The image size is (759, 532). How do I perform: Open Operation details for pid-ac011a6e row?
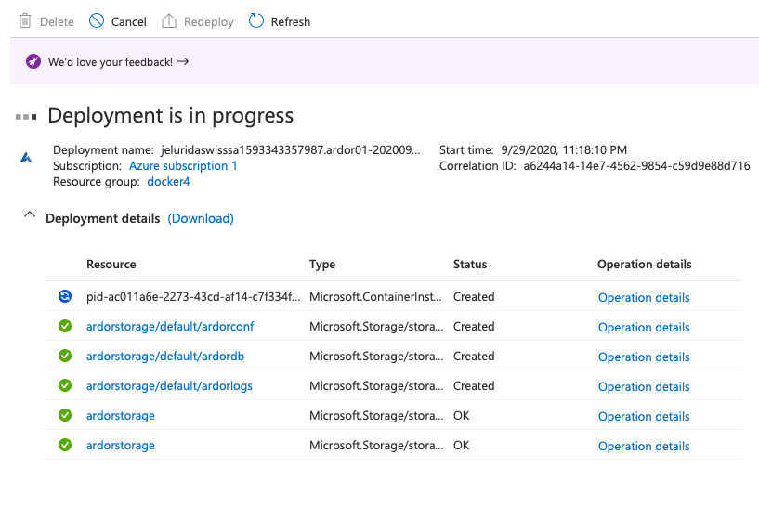point(644,297)
